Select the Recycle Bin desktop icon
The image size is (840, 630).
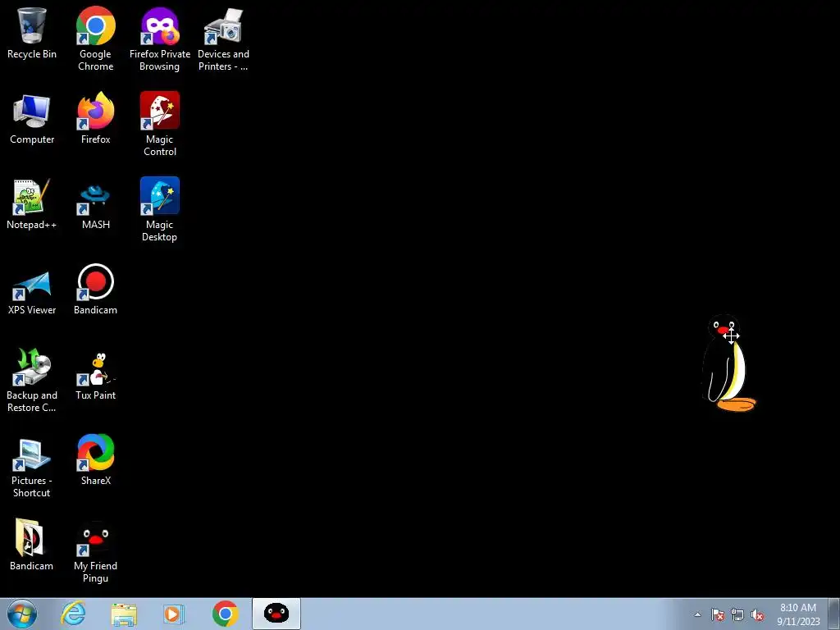click(32, 33)
